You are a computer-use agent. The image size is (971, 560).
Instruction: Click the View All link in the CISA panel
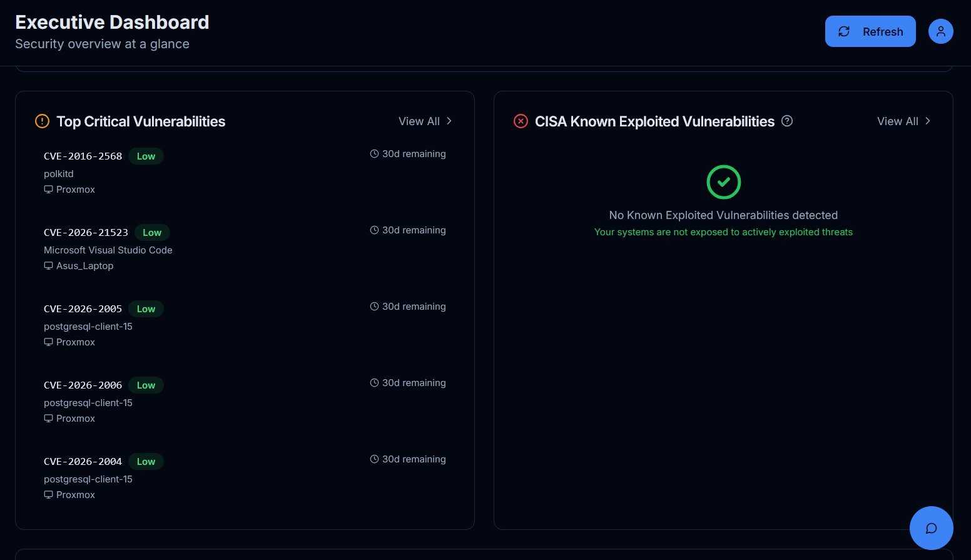point(898,121)
